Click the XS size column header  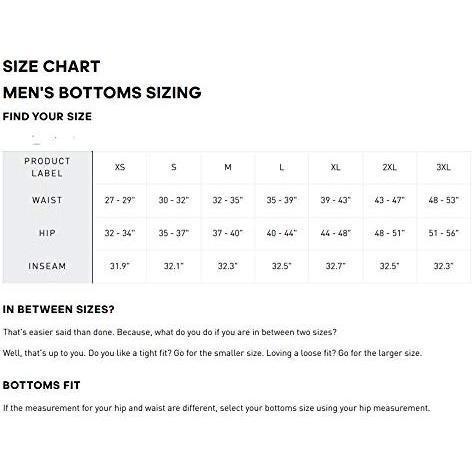click(x=120, y=167)
